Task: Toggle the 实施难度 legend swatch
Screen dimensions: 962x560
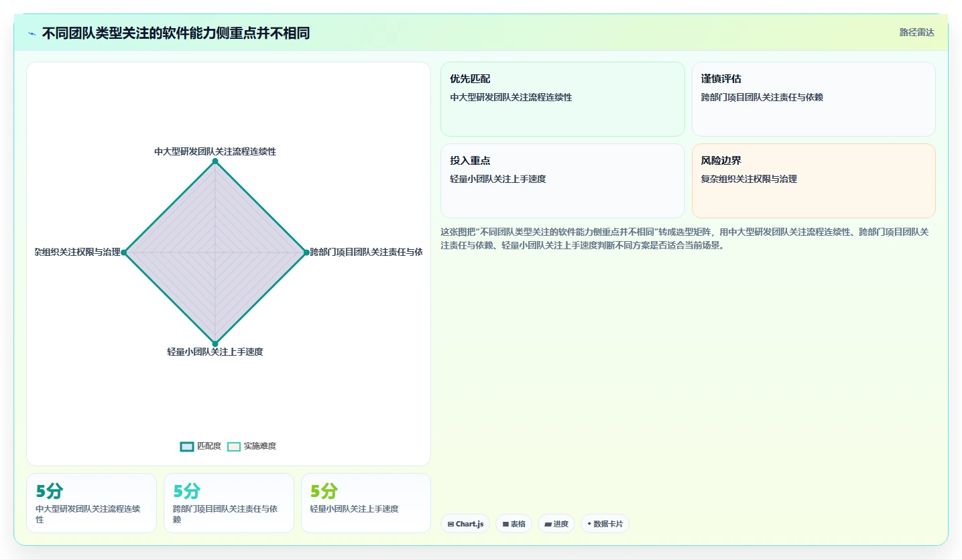Action: tap(234, 447)
